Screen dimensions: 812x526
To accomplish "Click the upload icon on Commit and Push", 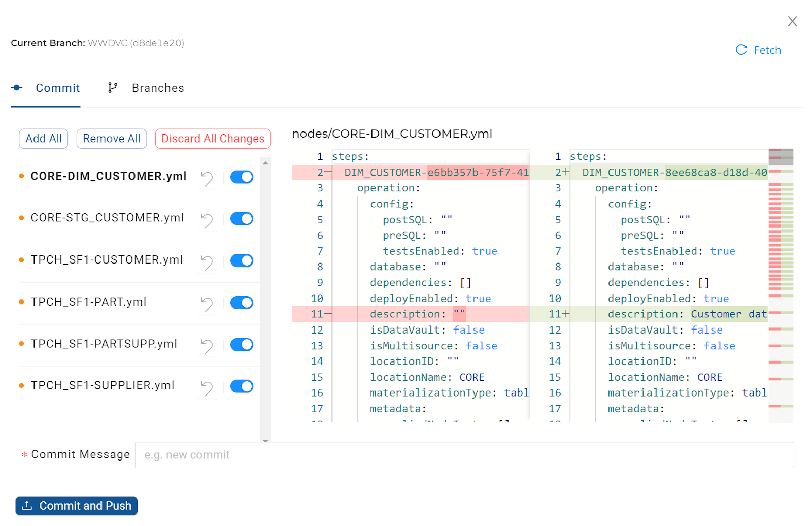I will coord(27,505).
